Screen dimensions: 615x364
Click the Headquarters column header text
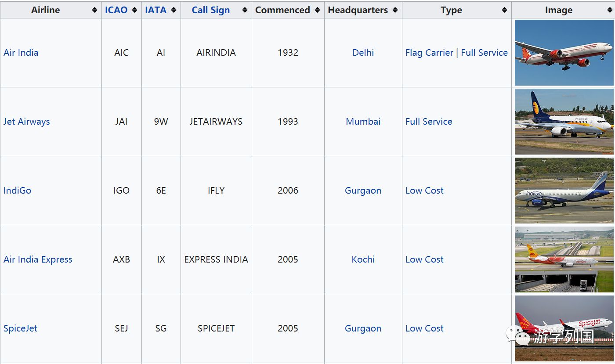click(358, 10)
